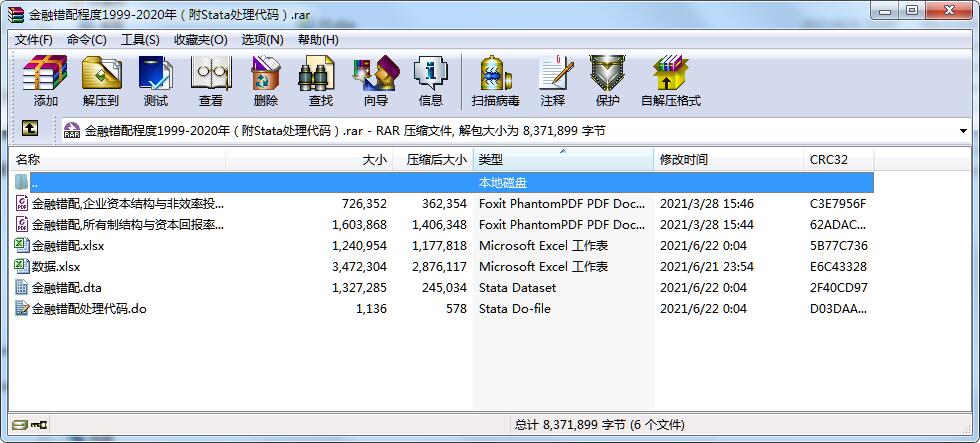Click the Stata dataset icon of 金融错配.dta
980x443 pixels.
22,287
